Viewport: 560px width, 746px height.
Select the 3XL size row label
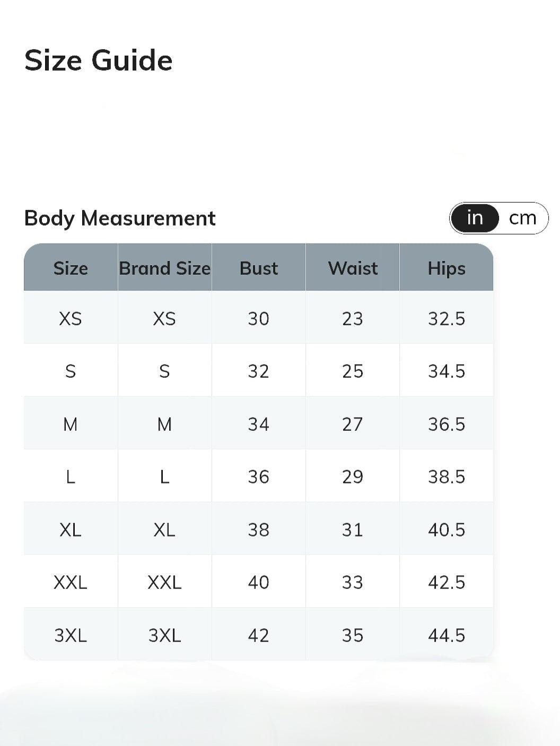click(71, 635)
